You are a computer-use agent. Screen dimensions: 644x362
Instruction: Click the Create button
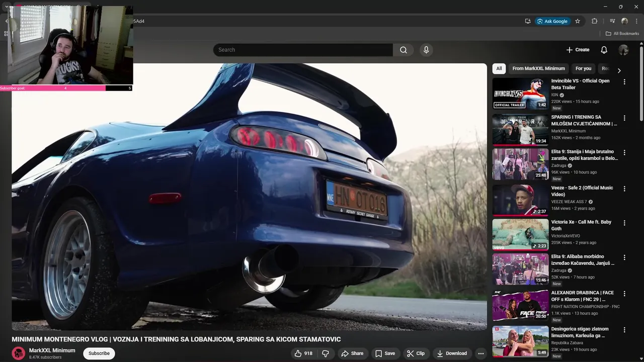(578, 50)
